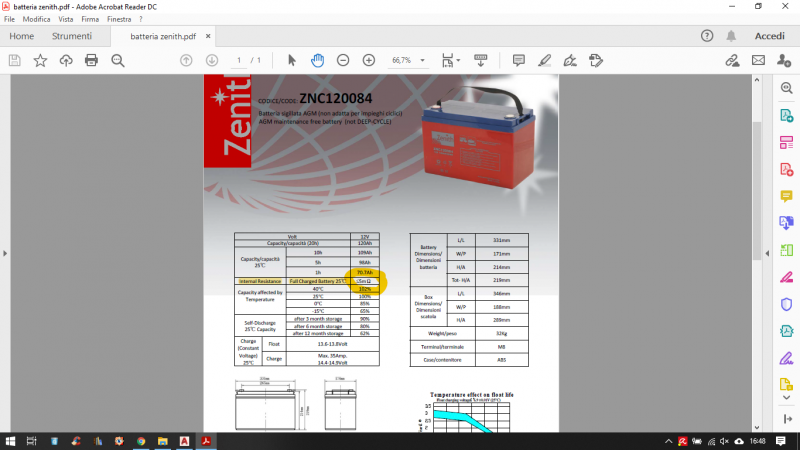This screenshot has height=450, width=800.
Task: Choose the arrow Selection tool
Action: (x=292, y=60)
